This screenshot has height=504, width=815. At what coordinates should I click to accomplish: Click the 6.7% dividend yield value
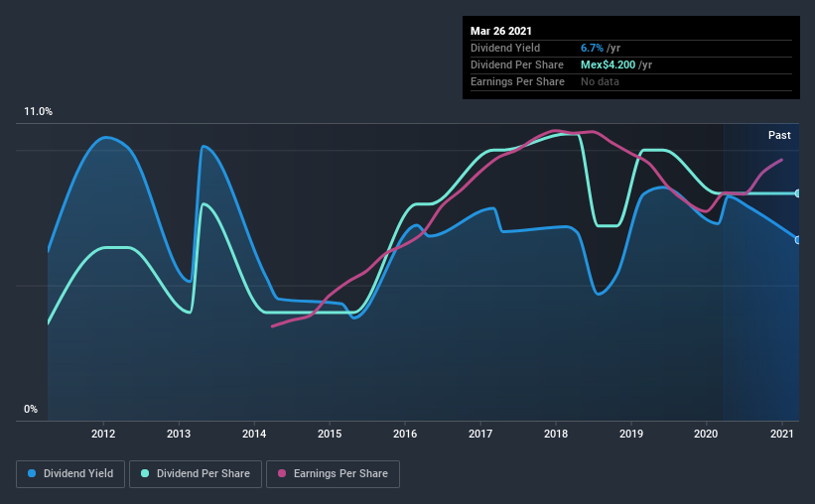592,48
